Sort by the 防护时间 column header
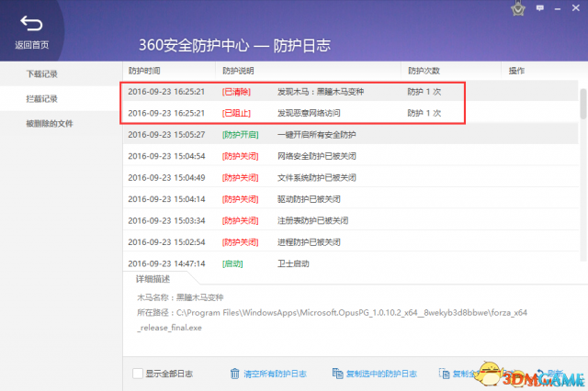The image size is (588, 391). click(x=144, y=71)
